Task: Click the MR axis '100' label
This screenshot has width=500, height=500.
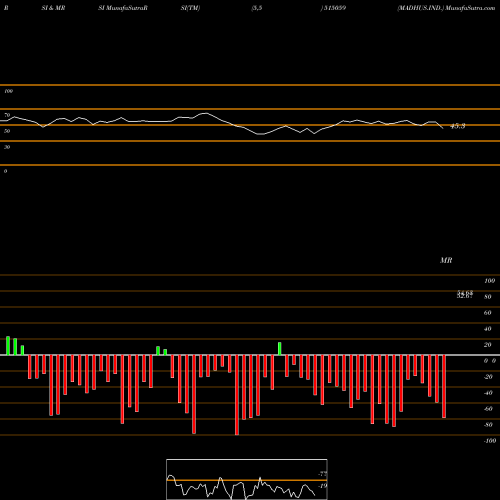Action: (x=489, y=281)
